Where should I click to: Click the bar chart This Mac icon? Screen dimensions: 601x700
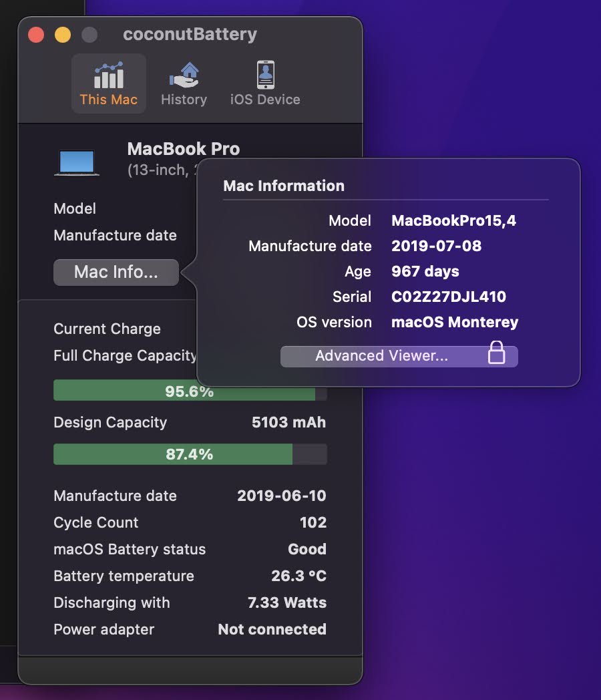click(108, 75)
